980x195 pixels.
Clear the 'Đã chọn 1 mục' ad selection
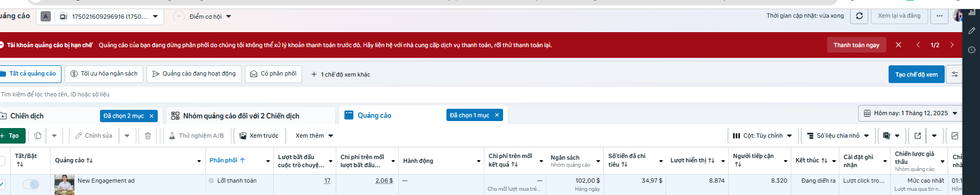497,115
